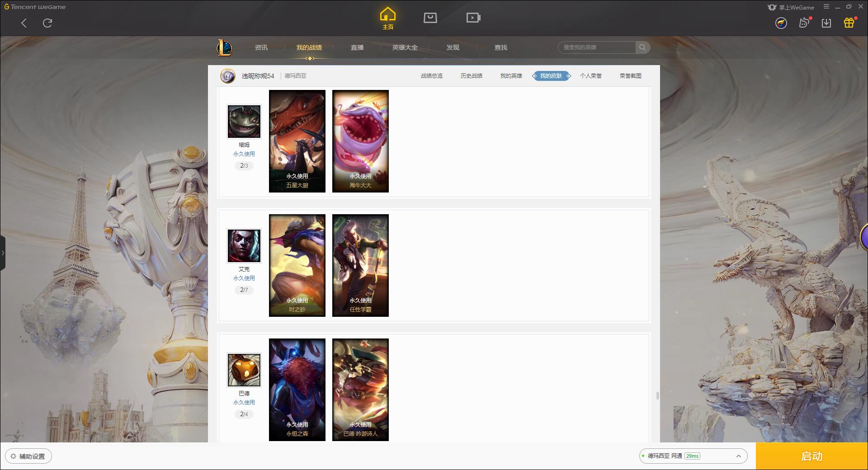The height and width of the screenshot is (470, 868).
Task: Click the League of Legends logo
Action: point(225,47)
